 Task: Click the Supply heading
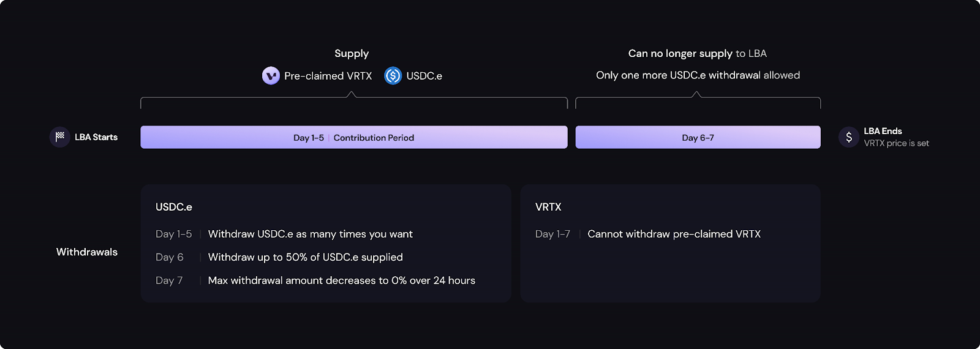pyautogui.click(x=352, y=53)
